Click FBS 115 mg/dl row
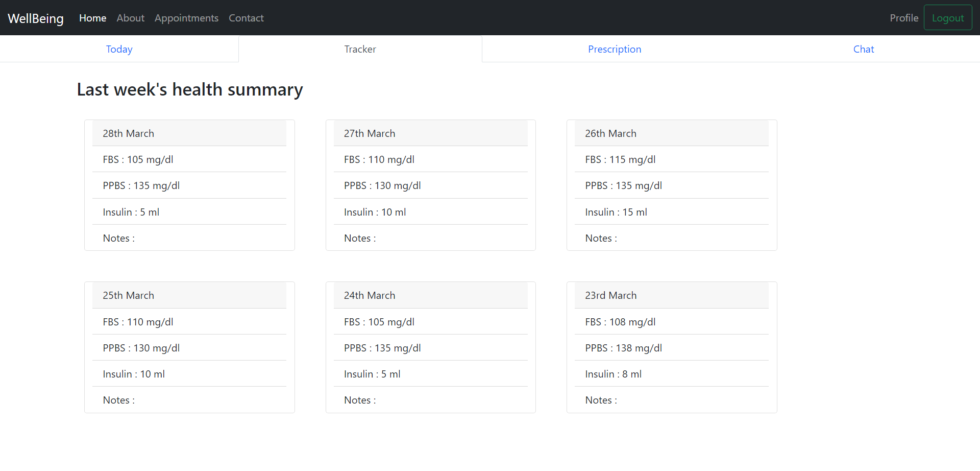Screen dimensions: 980x471 coord(672,159)
